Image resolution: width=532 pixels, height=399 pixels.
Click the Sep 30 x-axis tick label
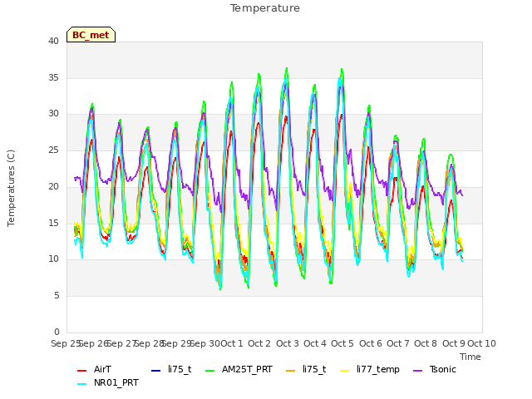[205, 343]
